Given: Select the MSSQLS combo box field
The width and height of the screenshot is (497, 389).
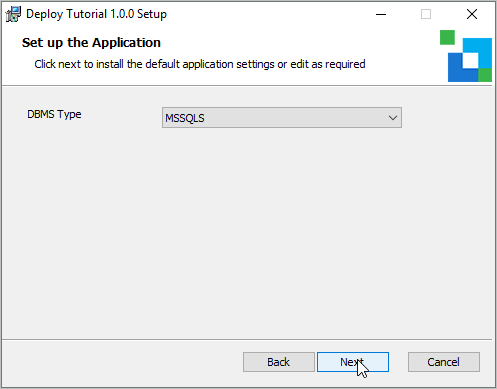Looking at the screenshot, I should pos(282,118).
